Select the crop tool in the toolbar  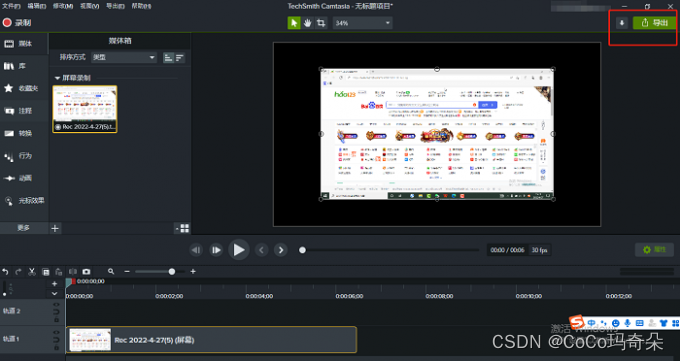tap(321, 23)
